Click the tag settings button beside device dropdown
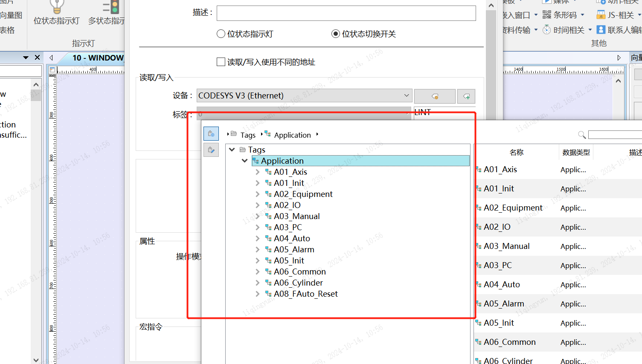This screenshot has height=364, width=642. (434, 96)
